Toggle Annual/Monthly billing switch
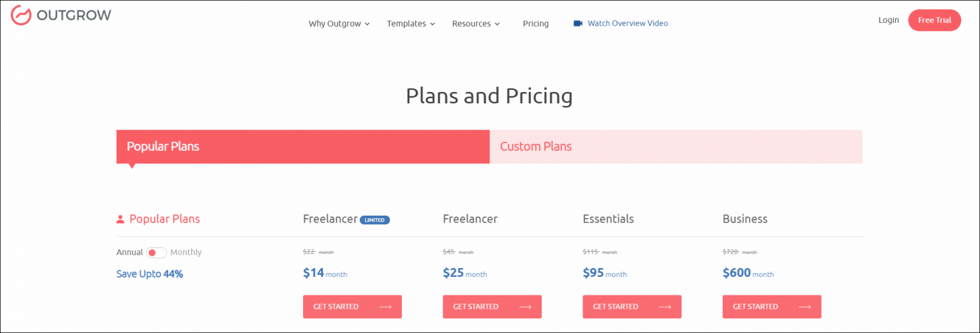Image resolution: width=980 pixels, height=333 pixels. coord(156,253)
